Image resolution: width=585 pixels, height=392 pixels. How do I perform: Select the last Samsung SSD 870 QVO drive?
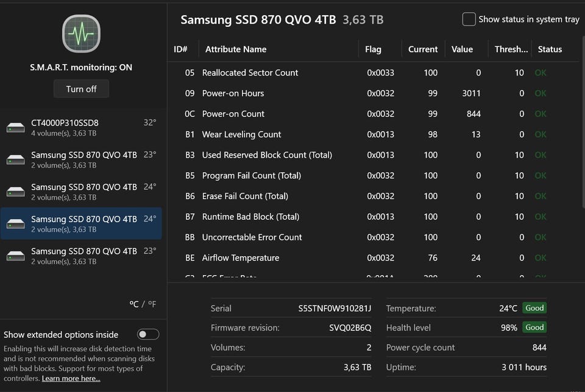pos(83,256)
